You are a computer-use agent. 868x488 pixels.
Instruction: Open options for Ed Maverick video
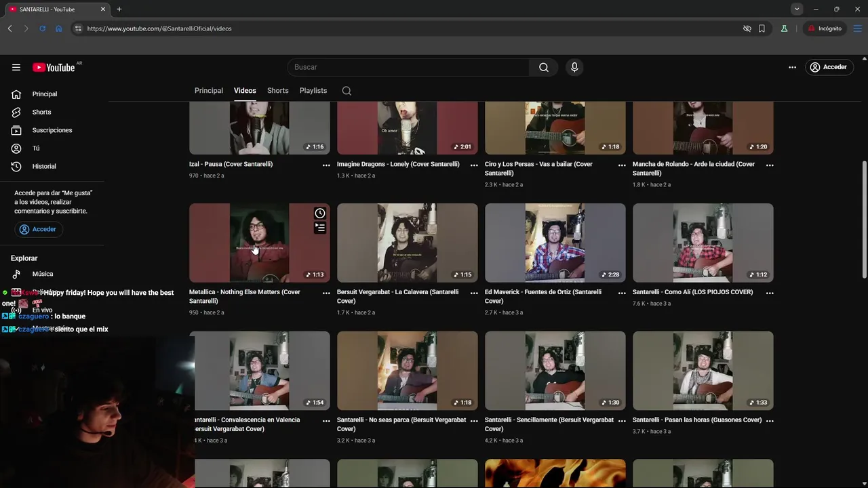(x=622, y=293)
